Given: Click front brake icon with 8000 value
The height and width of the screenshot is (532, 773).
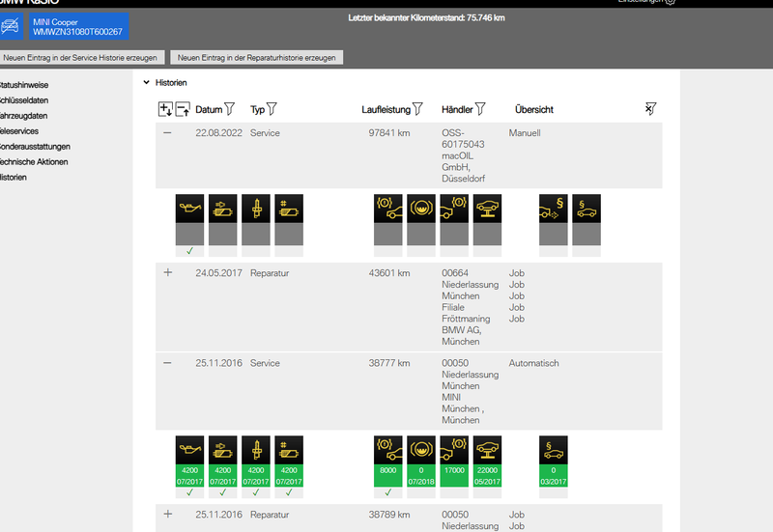Looking at the screenshot, I should point(388,450).
